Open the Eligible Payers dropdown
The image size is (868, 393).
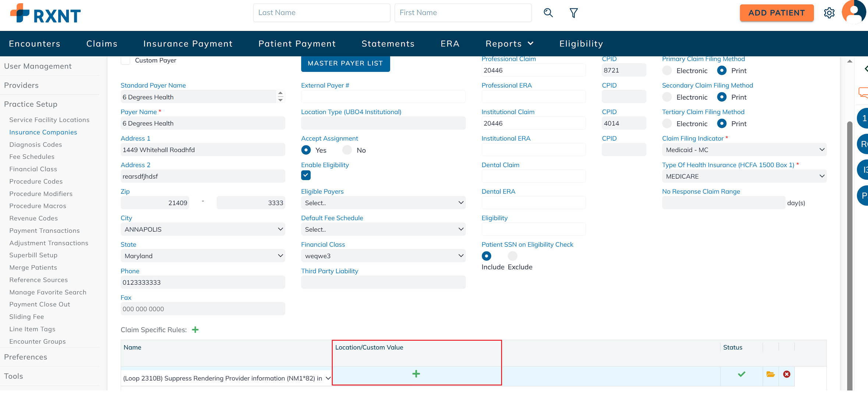coord(383,203)
